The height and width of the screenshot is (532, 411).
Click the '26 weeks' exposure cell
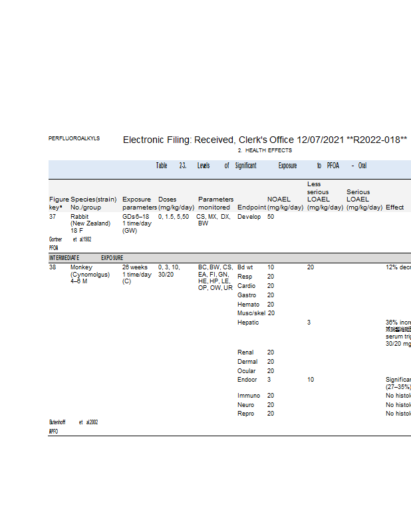tap(135, 267)
